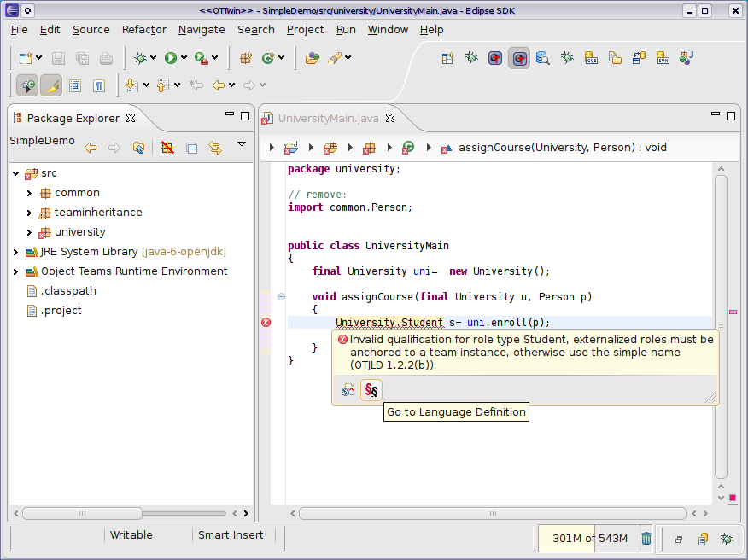Collapse the src folder node
Screen dimensions: 748x560
[x=15, y=173]
